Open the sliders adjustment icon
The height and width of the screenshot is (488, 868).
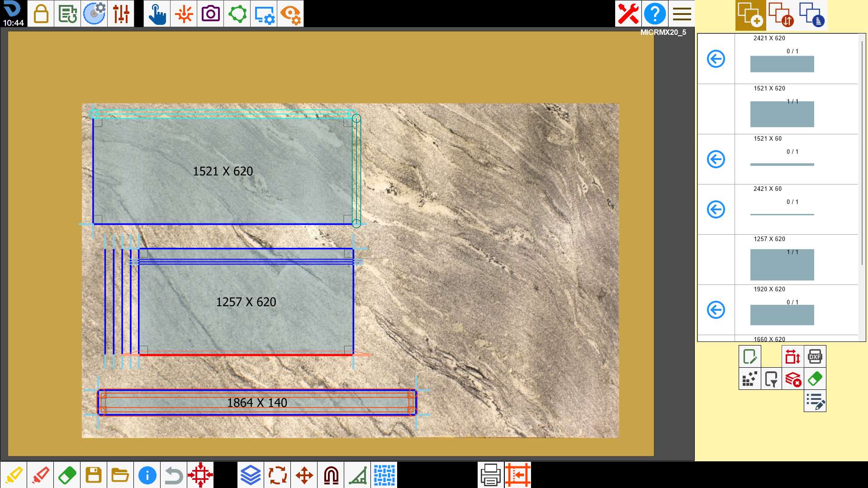point(121,14)
